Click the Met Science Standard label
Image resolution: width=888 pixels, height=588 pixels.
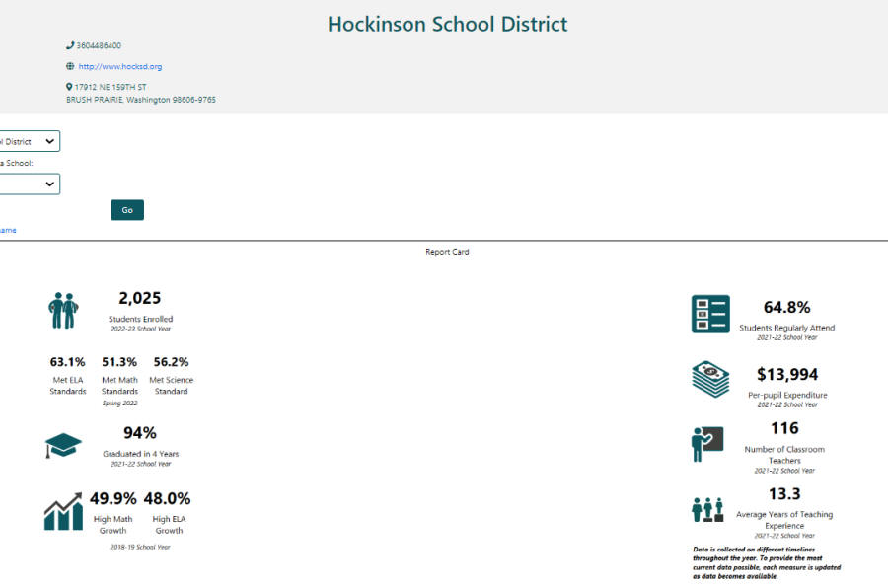(171, 385)
